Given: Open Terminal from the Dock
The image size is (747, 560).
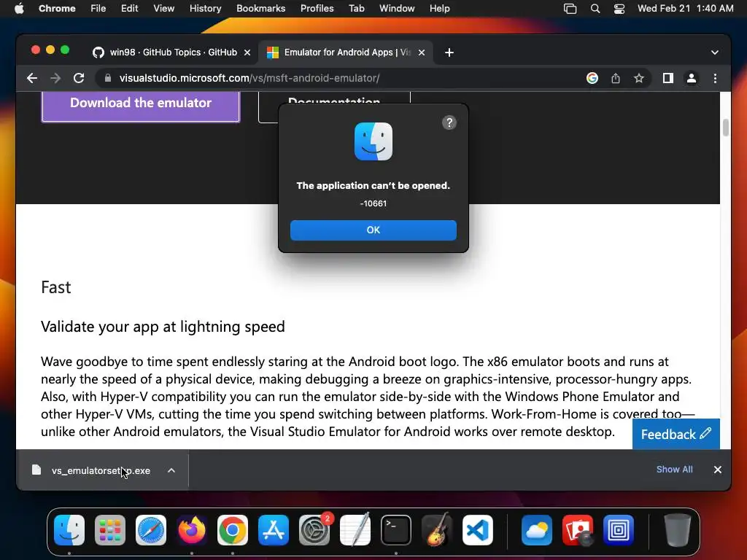Looking at the screenshot, I should point(396,530).
